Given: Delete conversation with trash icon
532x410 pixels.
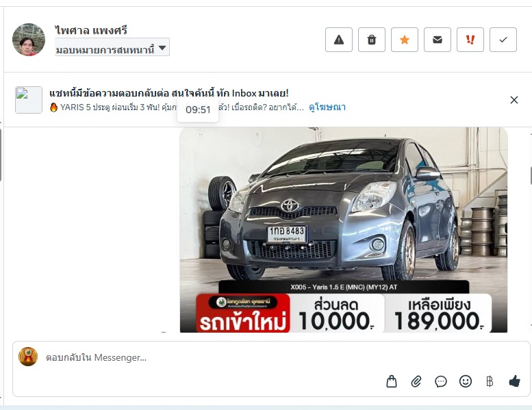Looking at the screenshot, I should [372, 40].
